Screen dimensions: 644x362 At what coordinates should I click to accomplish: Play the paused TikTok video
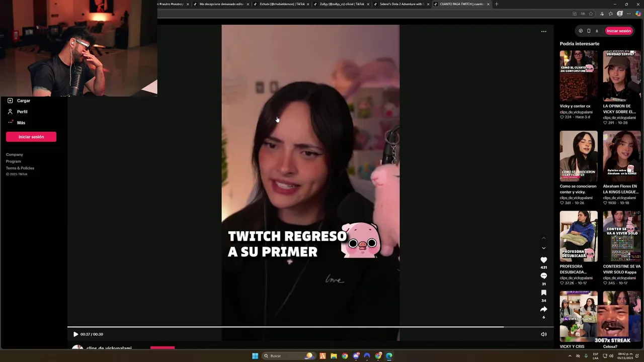(75, 334)
